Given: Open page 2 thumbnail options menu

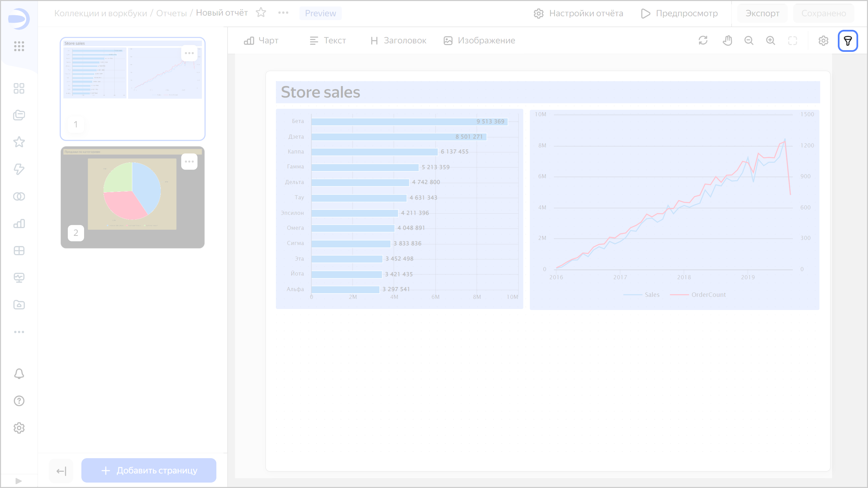Looking at the screenshot, I should 189,162.
